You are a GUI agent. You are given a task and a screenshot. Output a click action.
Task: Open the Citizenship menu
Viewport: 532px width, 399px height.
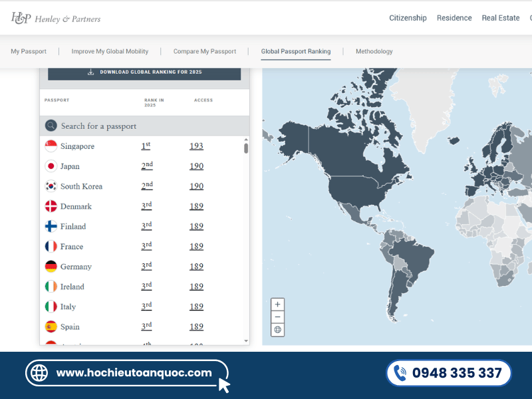click(x=408, y=18)
